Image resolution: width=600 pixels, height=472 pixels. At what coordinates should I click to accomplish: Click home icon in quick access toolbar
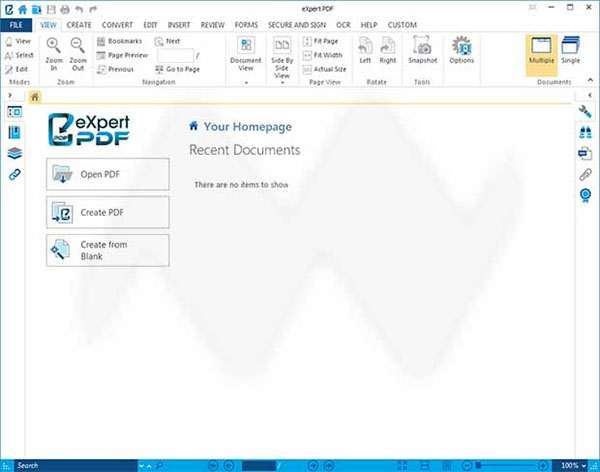(23, 9)
